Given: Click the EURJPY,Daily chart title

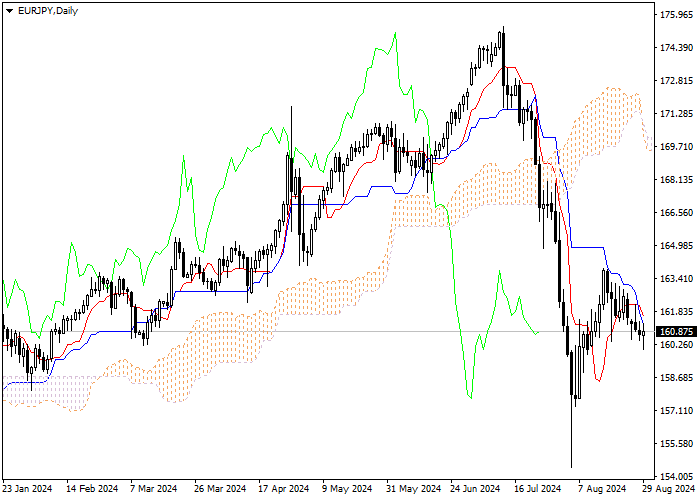Looking at the screenshot, I should pyautogui.click(x=48, y=11).
